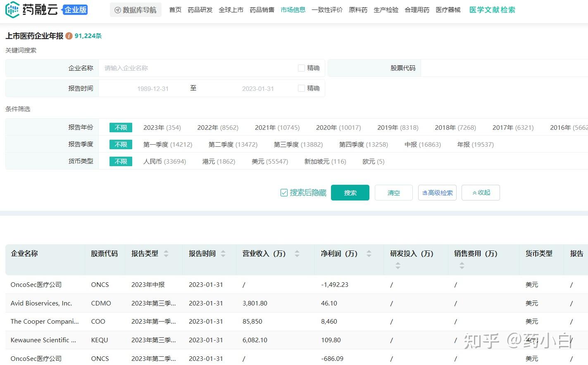
Task: Click the 企业版 badge next to the logo
Action: pos(75,9)
